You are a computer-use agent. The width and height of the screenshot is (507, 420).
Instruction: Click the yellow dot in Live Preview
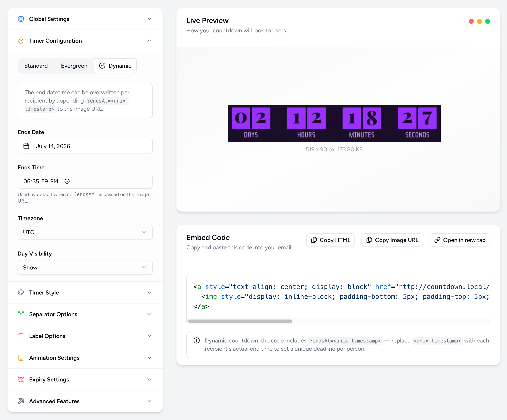point(479,21)
